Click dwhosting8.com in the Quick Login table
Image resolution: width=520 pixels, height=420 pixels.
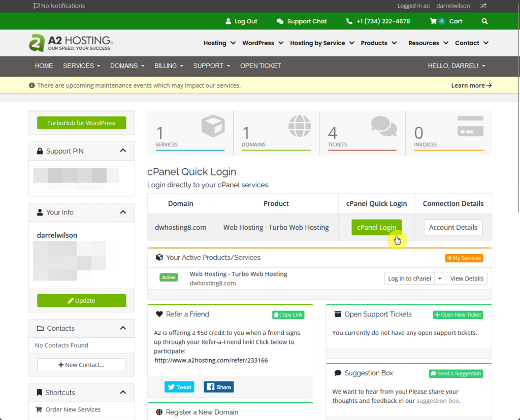tap(180, 228)
